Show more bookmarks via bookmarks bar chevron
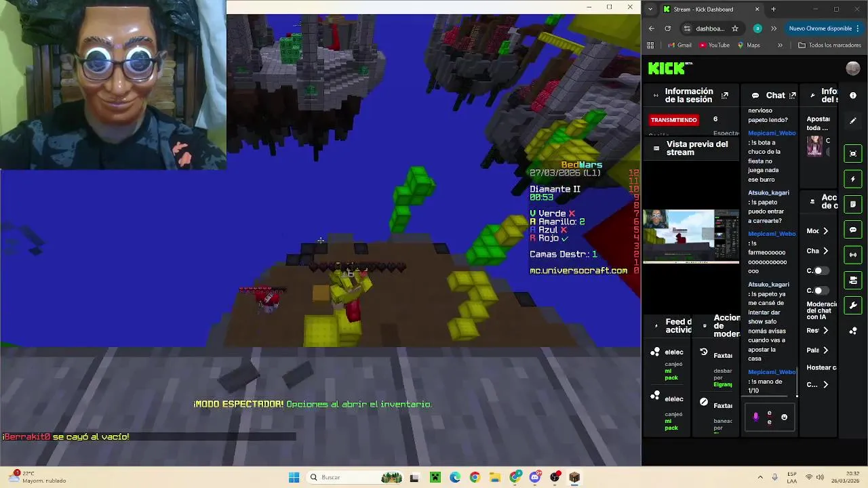 click(x=780, y=45)
